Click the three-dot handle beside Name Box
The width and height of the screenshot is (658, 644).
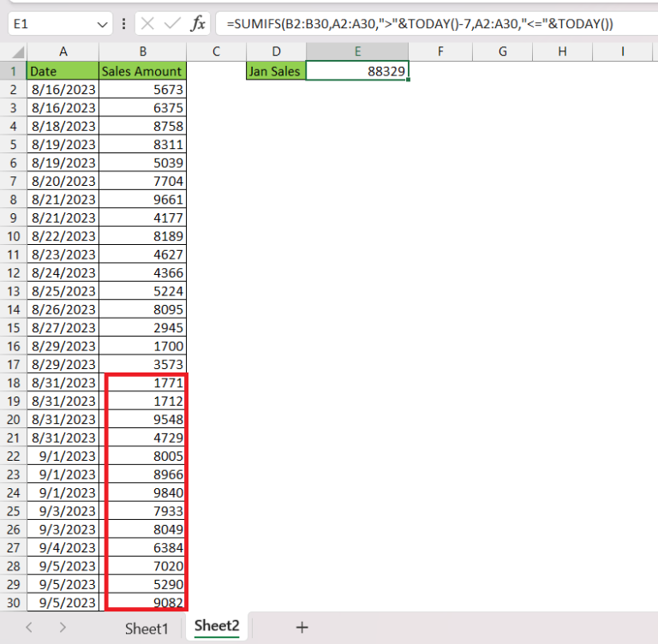pos(125,23)
